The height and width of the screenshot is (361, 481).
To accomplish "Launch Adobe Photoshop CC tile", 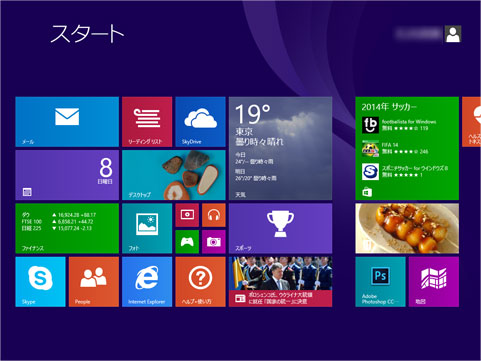I will point(380,282).
